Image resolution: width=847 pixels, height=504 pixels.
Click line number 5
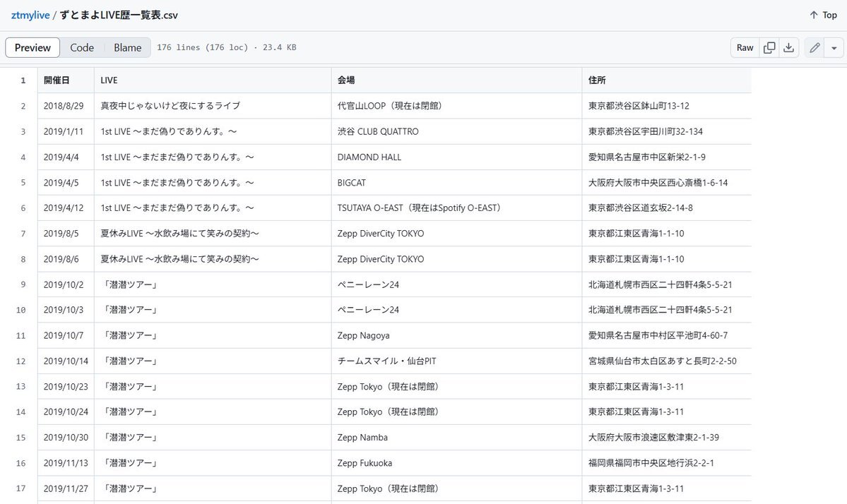[x=23, y=182]
